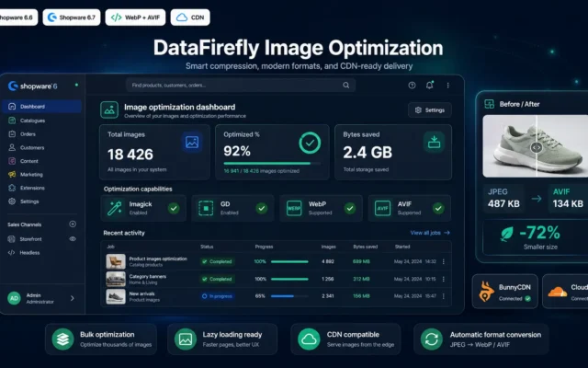Click the Total images picture icon

point(192,143)
